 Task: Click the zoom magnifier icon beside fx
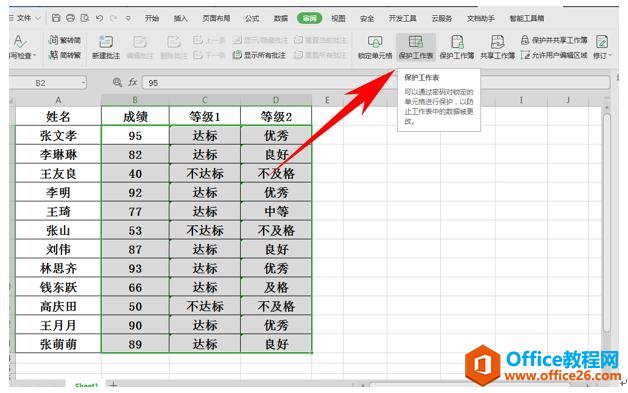click(x=117, y=83)
